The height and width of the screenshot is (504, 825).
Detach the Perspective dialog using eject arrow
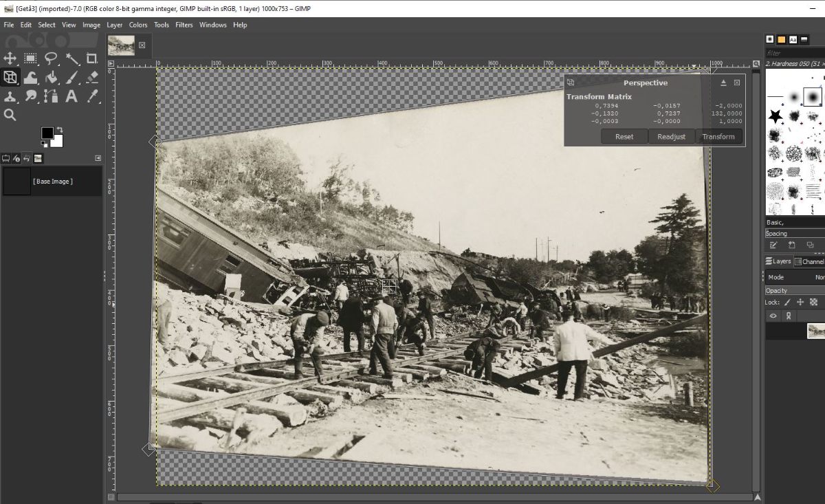pos(723,83)
